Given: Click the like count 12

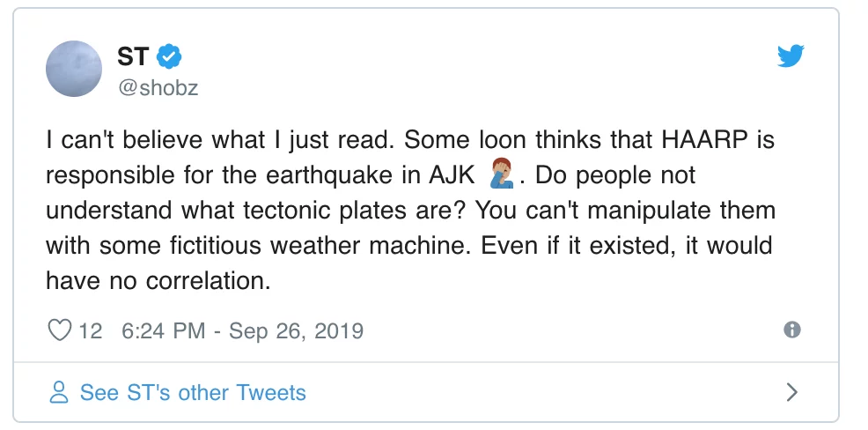Looking at the screenshot, I should (x=91, y=330).
